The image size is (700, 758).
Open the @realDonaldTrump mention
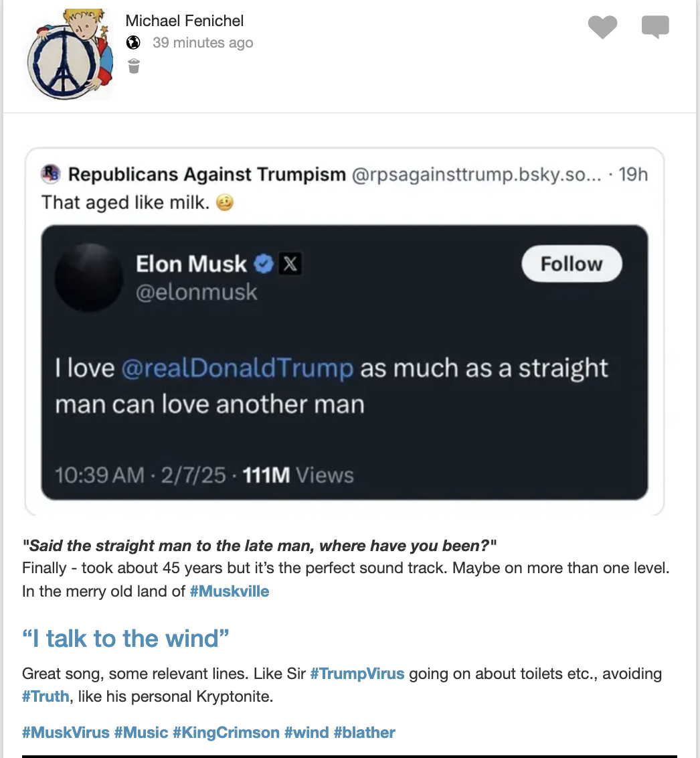(238, 368)
